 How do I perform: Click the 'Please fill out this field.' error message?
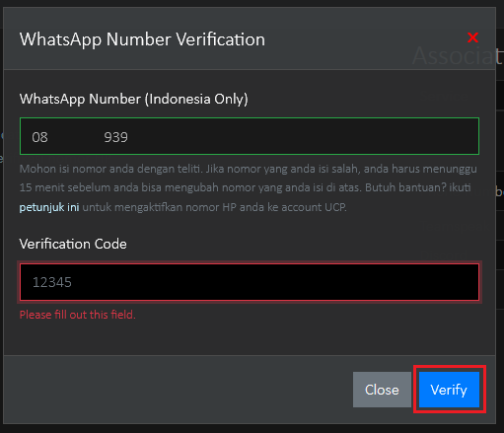pos(78,315)
